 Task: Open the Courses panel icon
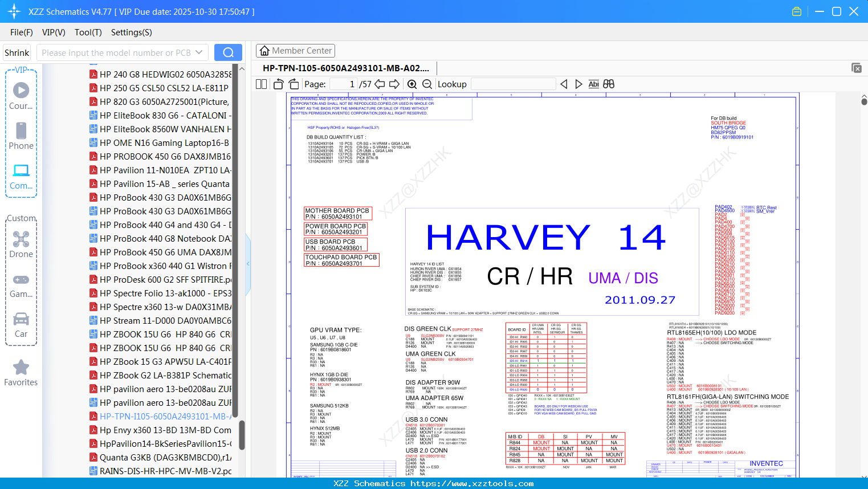21,90
